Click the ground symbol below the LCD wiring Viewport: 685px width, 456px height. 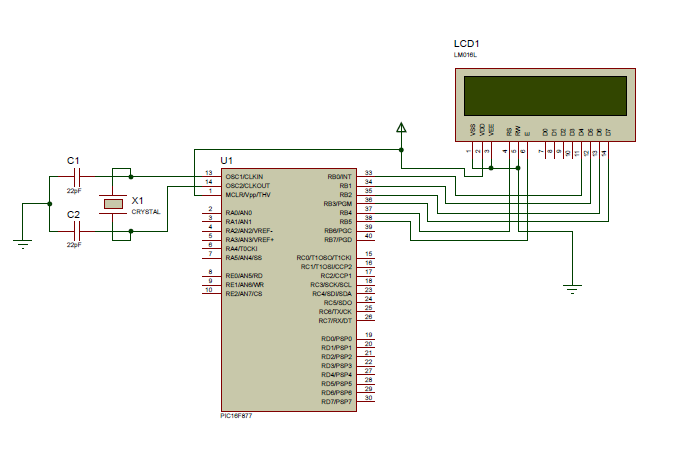[x=572, y=289]
